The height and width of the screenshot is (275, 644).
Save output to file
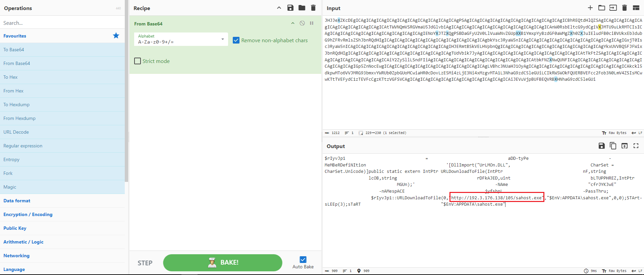point(602,146)
